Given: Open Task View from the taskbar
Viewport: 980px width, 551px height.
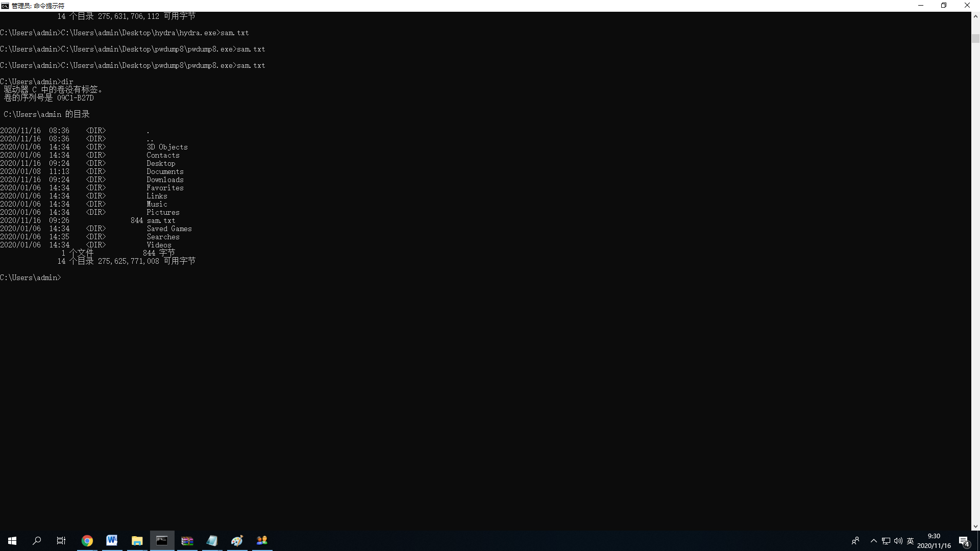Looking at the screenshot, I should 61,541.
